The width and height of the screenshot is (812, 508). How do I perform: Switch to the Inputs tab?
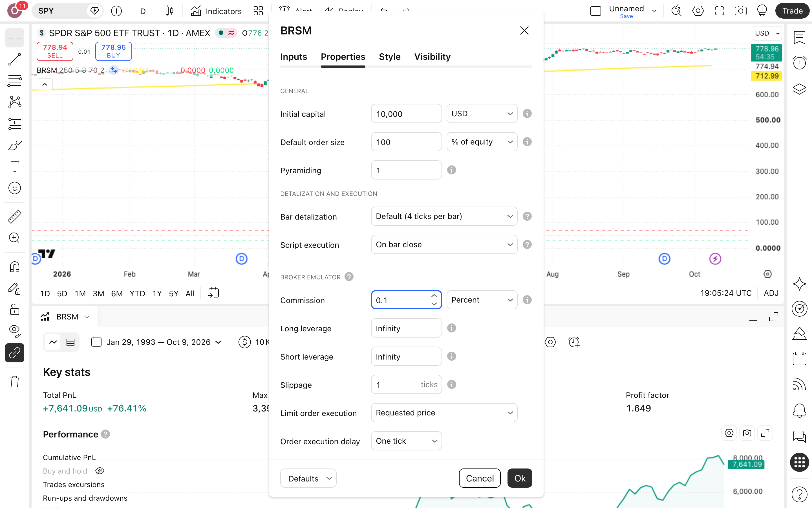pos(294,57)
